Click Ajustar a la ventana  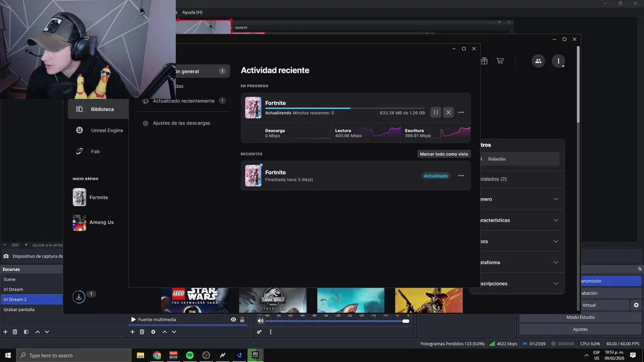pos(47,245)
